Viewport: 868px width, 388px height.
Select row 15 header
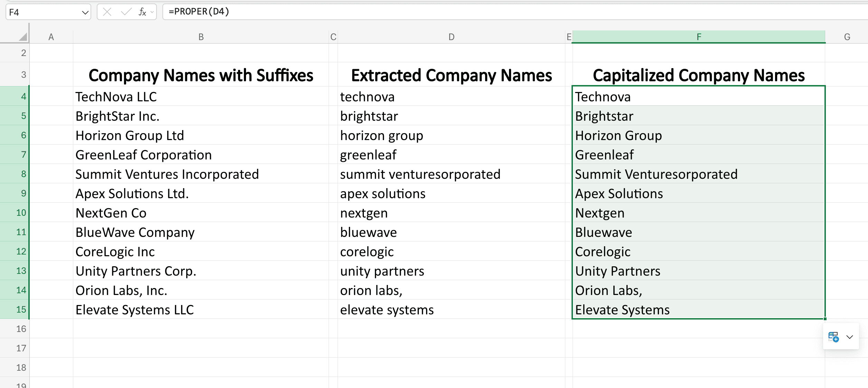(x=21, y=310)
